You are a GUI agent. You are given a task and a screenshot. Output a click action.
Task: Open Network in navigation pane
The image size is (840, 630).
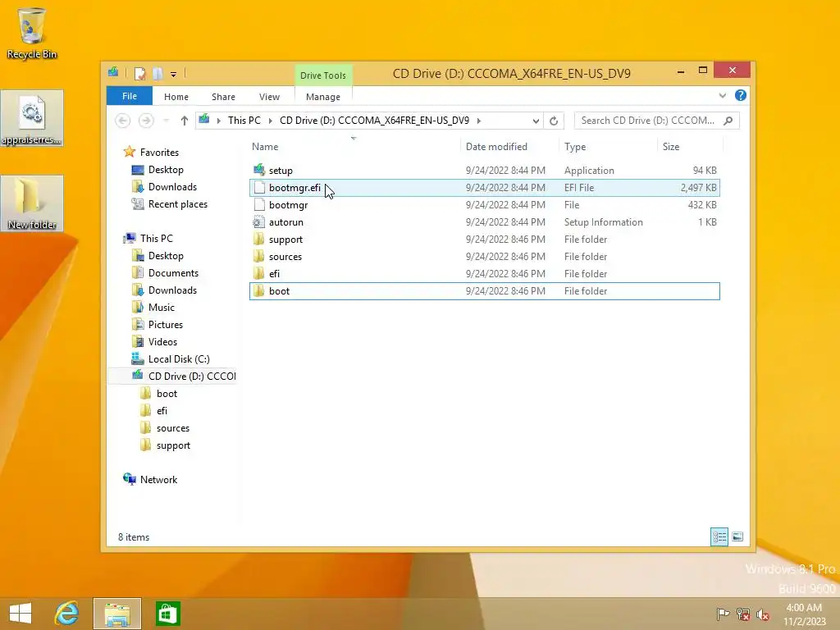click(158, 479)
